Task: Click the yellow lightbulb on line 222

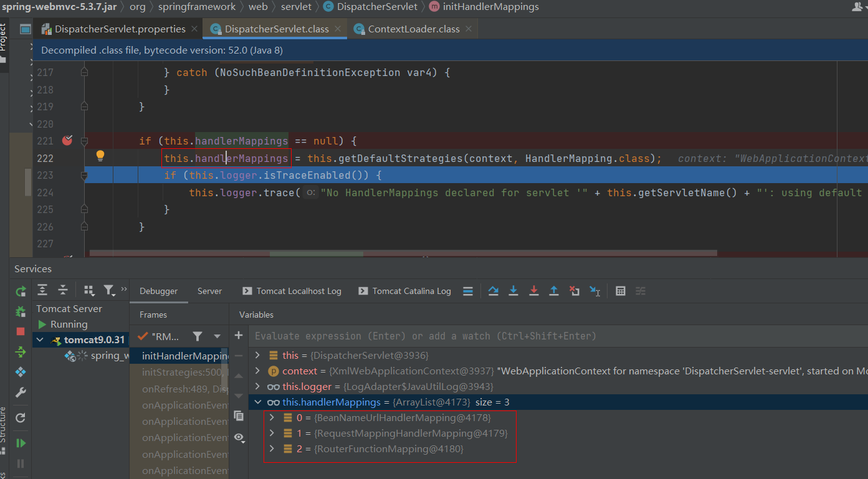Action: (100, 156)
